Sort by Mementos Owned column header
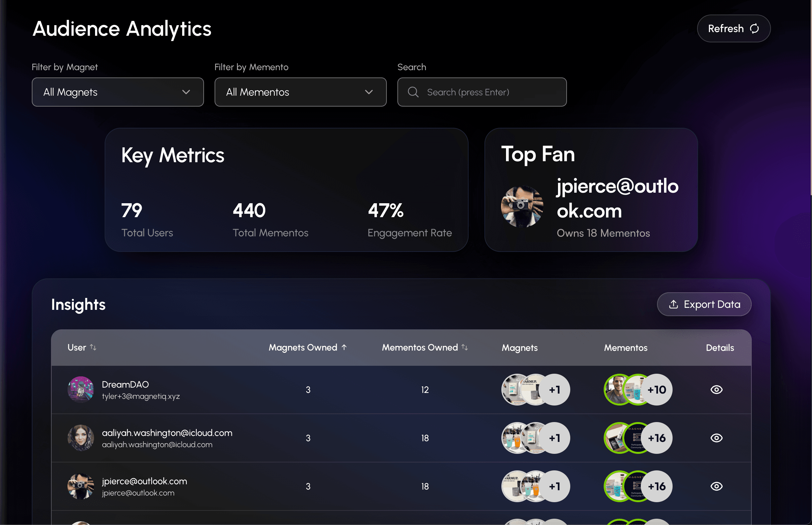 (x=425, y=347)
